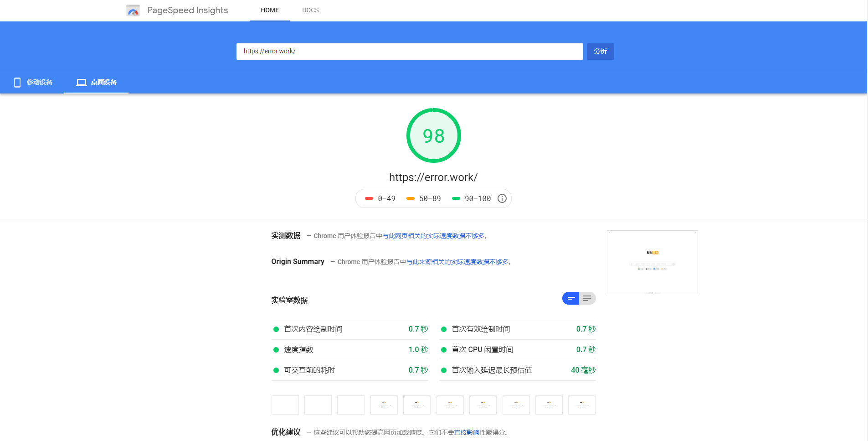Toggle expanded list view for lab data
The height and width of the screenshot is (441, 868).
[587, 298]
